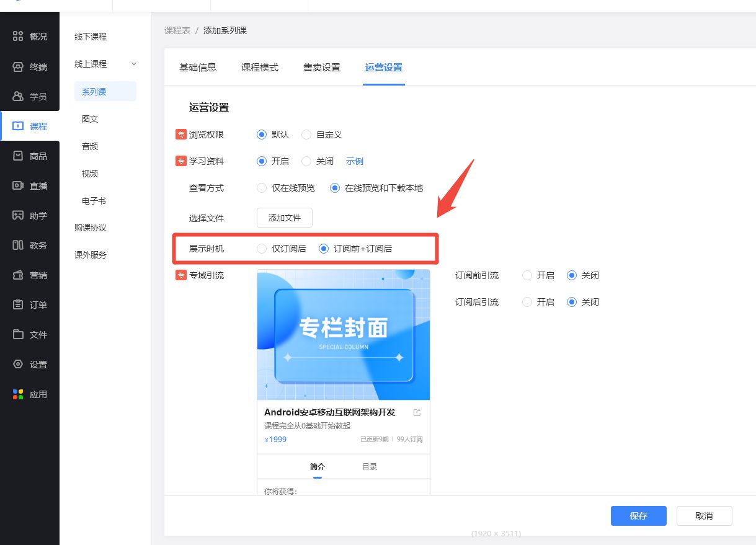Open the 概况 overview sidebar icon

[x=18, y=37]
